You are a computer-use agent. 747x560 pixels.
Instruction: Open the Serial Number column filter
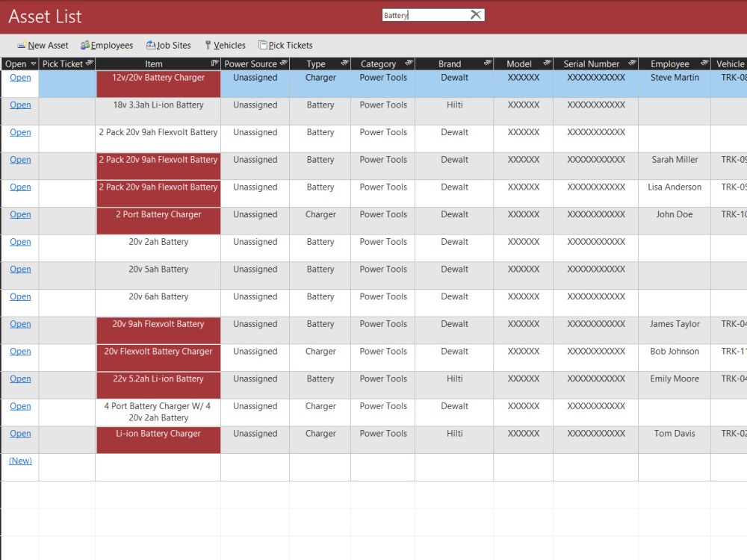[633, 63]
